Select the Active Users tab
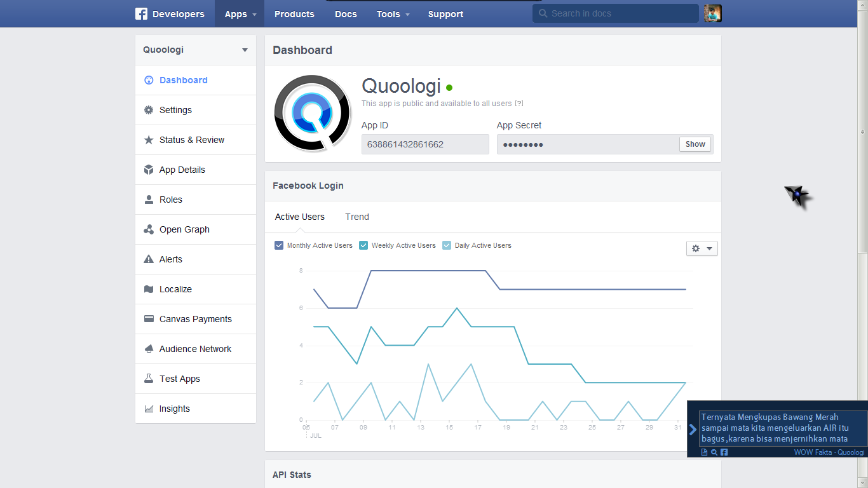Screen dimensions: 868x488 pyautogui.click(x=300, y=217)
